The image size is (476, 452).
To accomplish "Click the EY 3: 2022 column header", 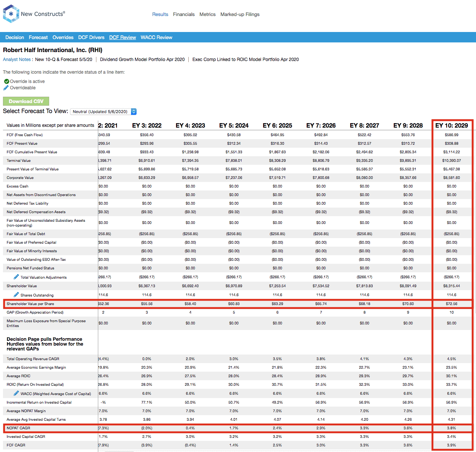I will pos(147,125).
